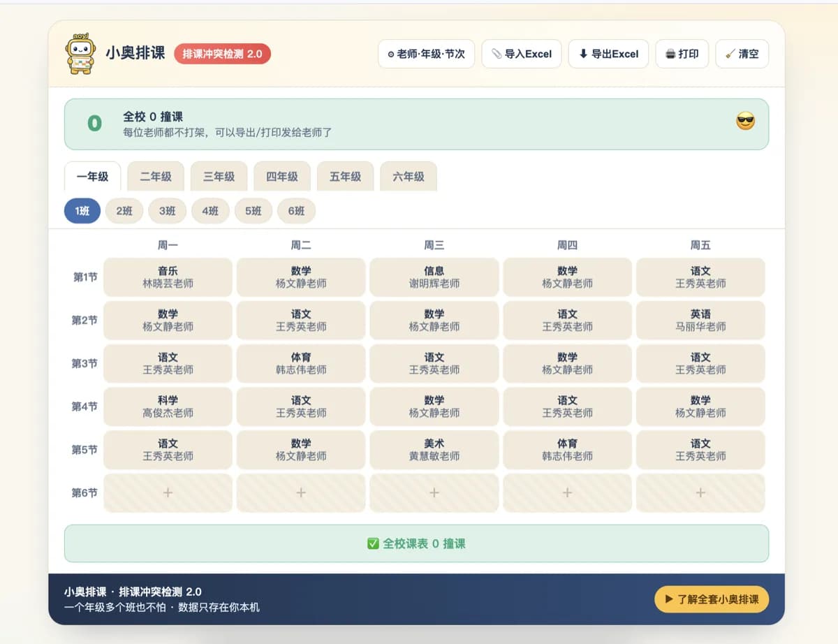Open 老师·年级·节次 settings
The image size is (838, 644).
click(426, 54)
